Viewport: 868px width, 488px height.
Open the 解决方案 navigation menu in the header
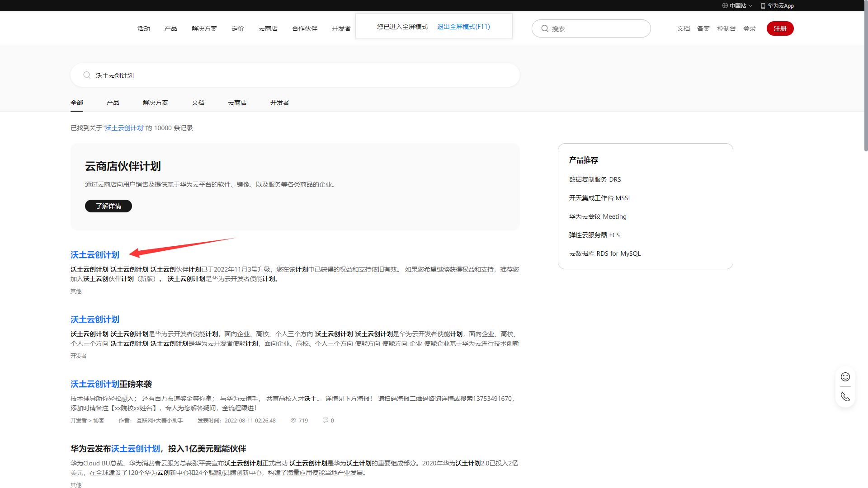click(204, 28)
